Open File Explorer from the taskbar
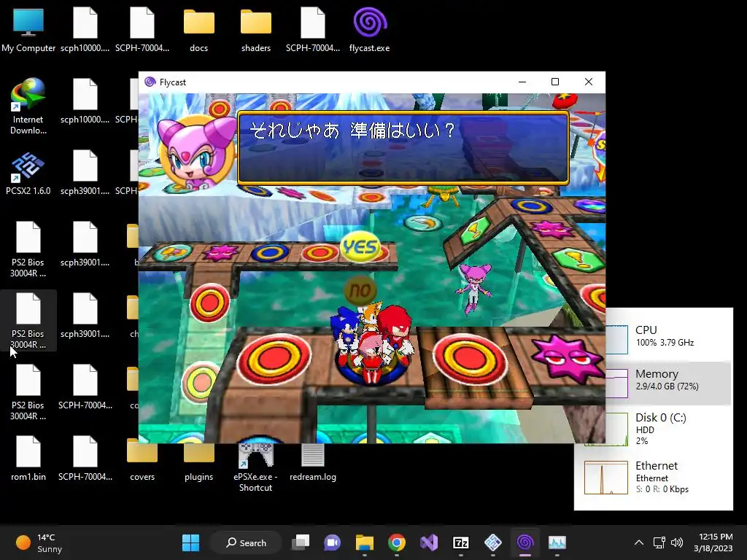 pos(365,542)
